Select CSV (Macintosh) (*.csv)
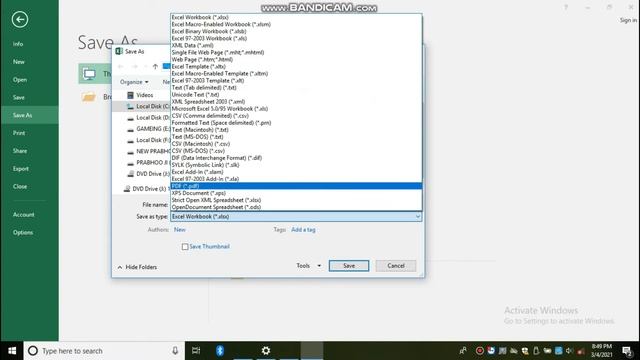This screenshot has width=640, height=360. click(x=296, y=144)
